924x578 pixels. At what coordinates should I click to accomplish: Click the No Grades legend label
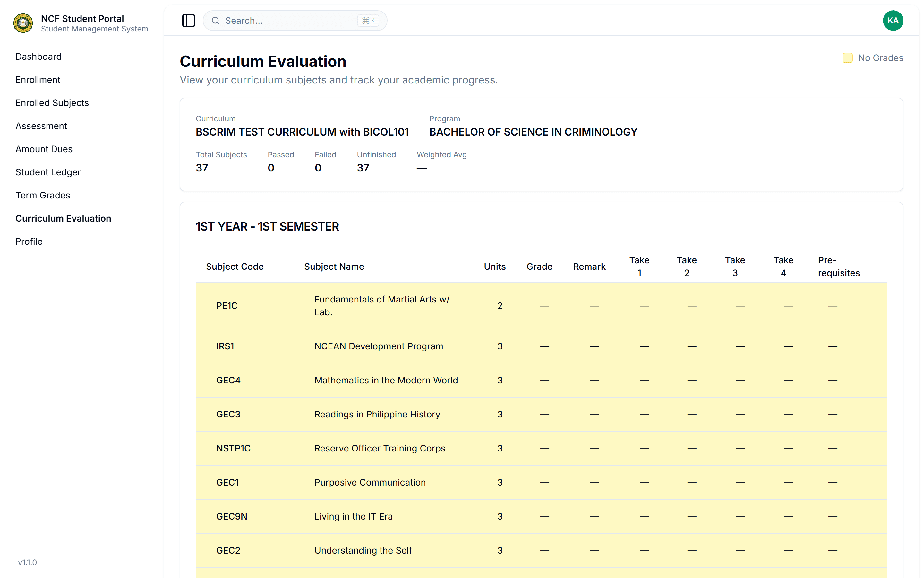[880, 58]
